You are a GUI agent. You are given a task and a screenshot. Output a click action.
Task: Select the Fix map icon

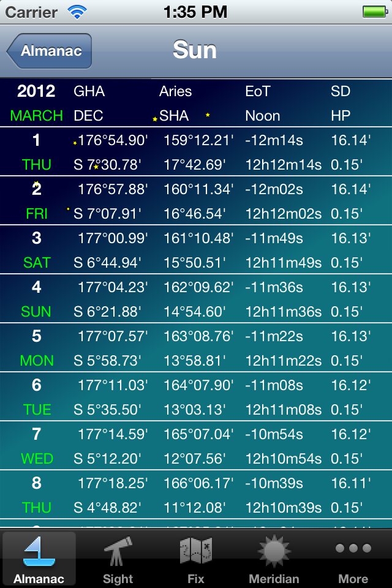[x=196, y=551]
